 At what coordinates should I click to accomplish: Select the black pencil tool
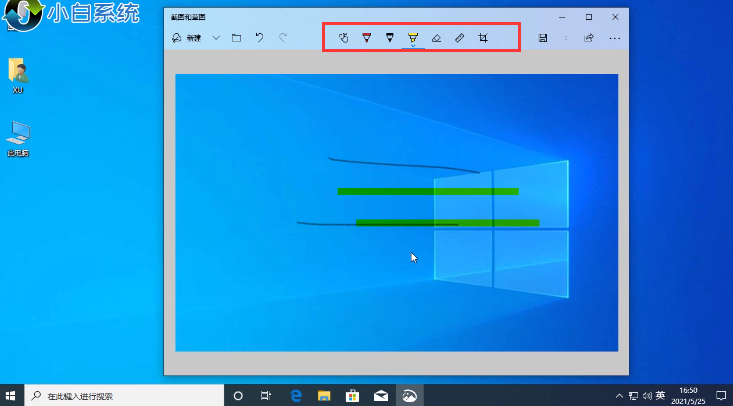(389, 38)
